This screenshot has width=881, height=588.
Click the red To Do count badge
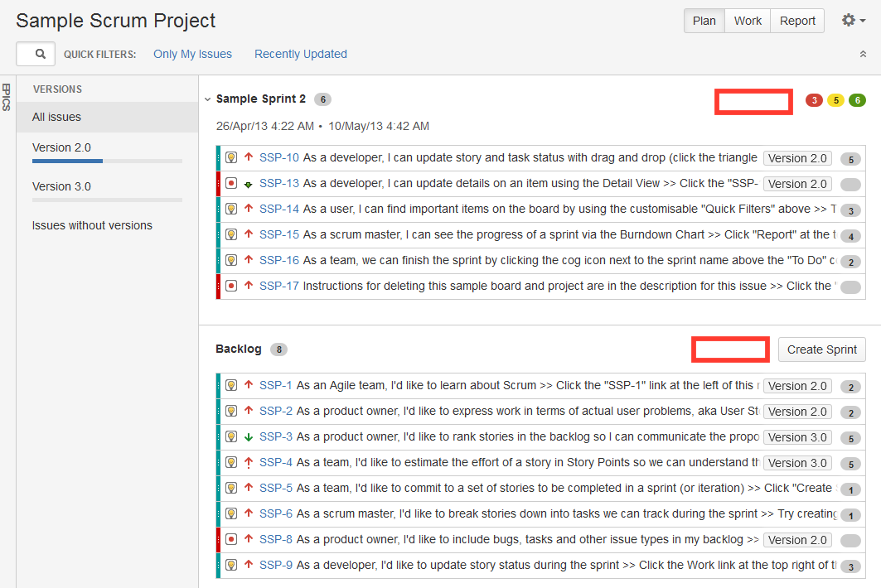click(x=814, y=100)
